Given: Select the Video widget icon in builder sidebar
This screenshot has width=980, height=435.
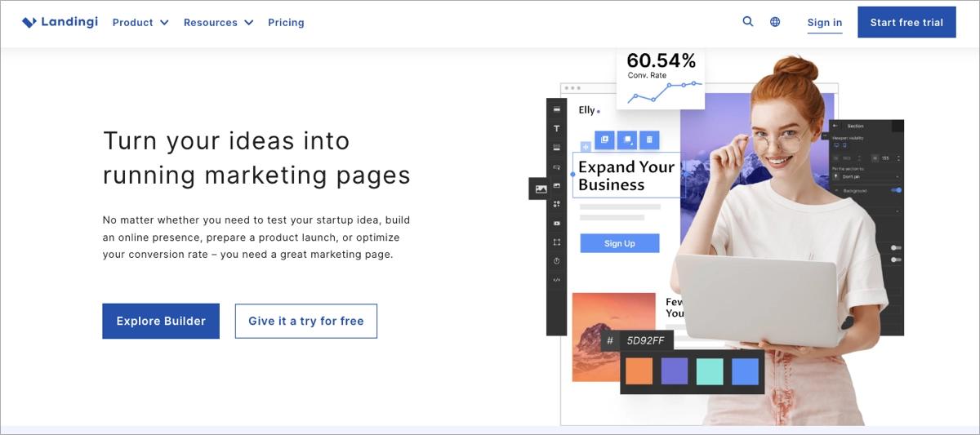Looking at the screenshot, I should tap(557, 223).
